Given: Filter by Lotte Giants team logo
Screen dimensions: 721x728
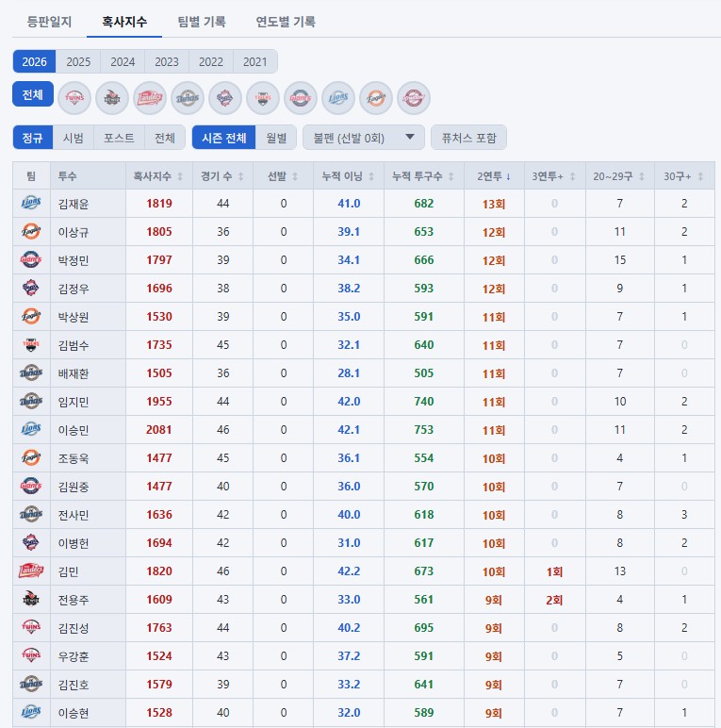Looking at the screenshot, I should (x=301, y=98).
